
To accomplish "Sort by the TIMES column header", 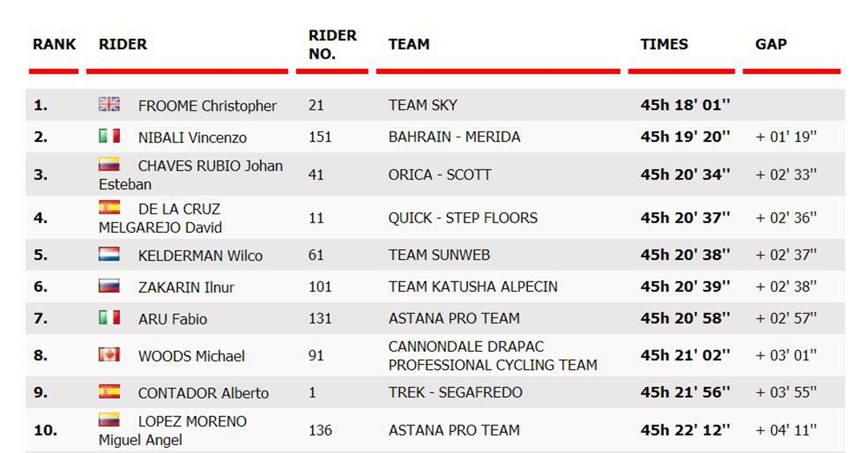I will coord(664,44).
